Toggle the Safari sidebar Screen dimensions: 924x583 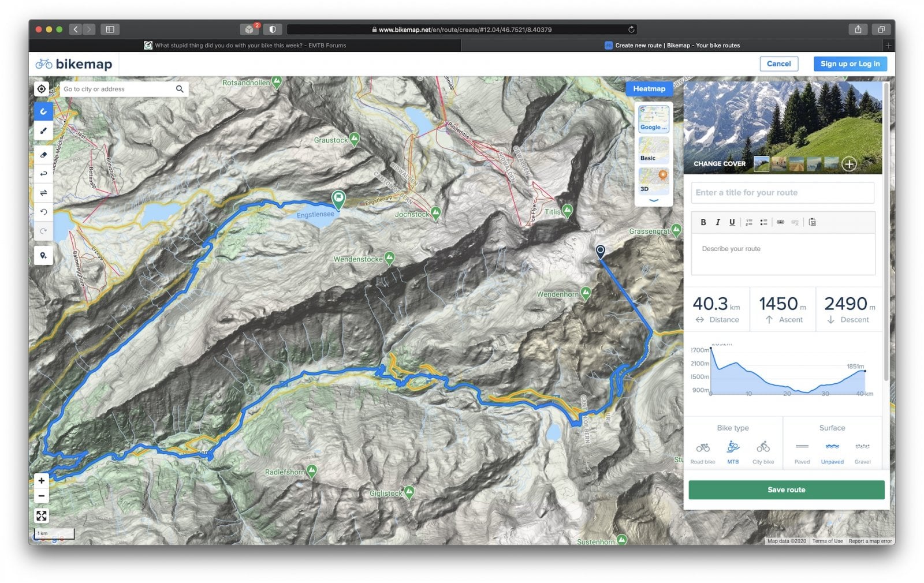point(110,29)
